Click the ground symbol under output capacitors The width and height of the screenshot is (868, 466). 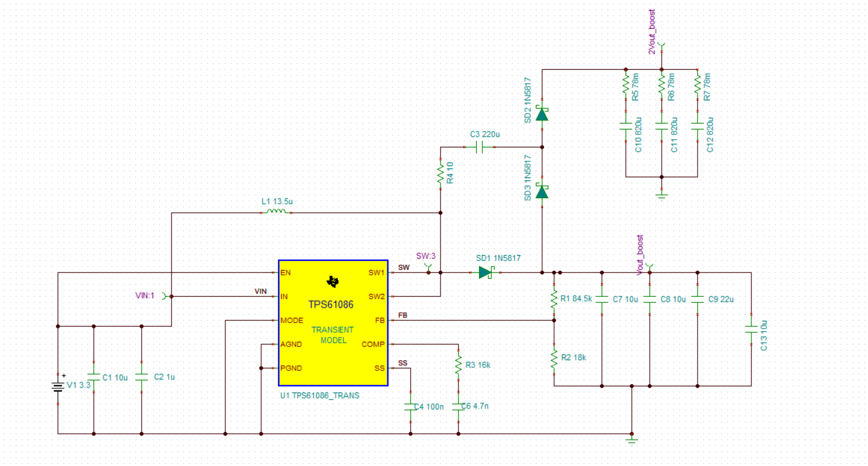[632, 440]
